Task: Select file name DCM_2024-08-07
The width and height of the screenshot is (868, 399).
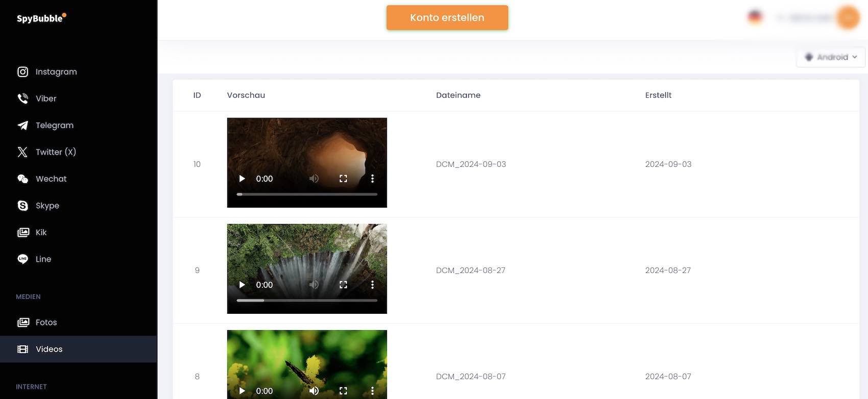Action: coord(471,377)
